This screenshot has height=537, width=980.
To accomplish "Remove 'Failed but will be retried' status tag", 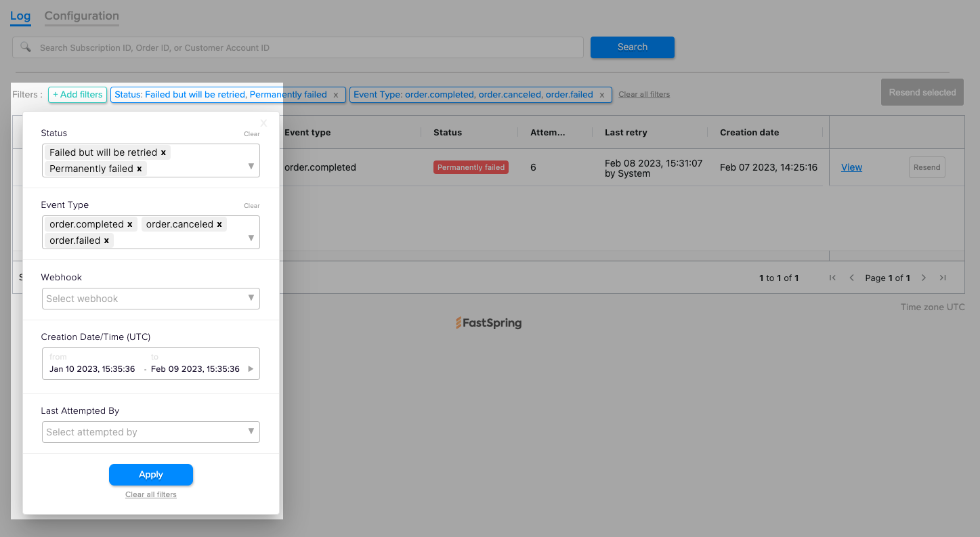I will pyautogui.click(x=163, y=152).
